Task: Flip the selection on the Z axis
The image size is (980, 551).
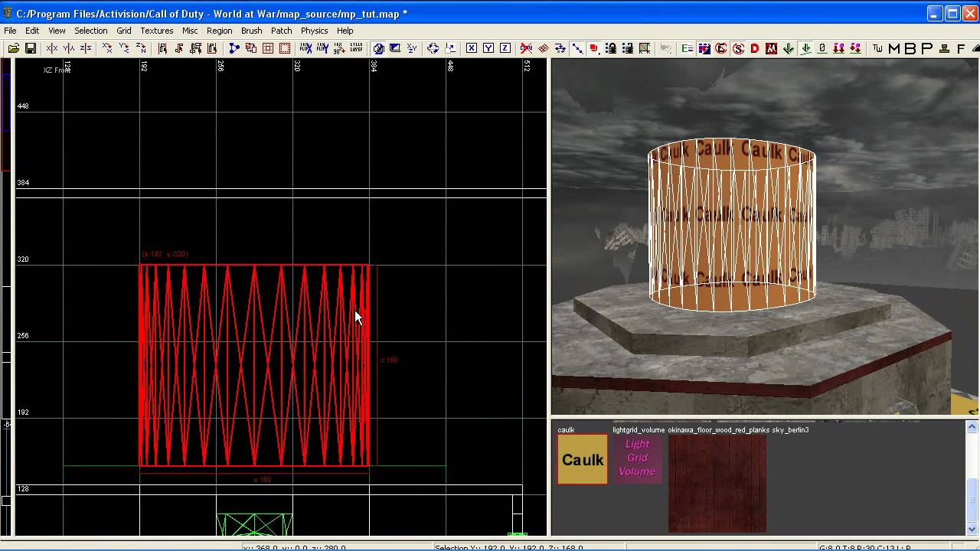Action: coord(86,48)
